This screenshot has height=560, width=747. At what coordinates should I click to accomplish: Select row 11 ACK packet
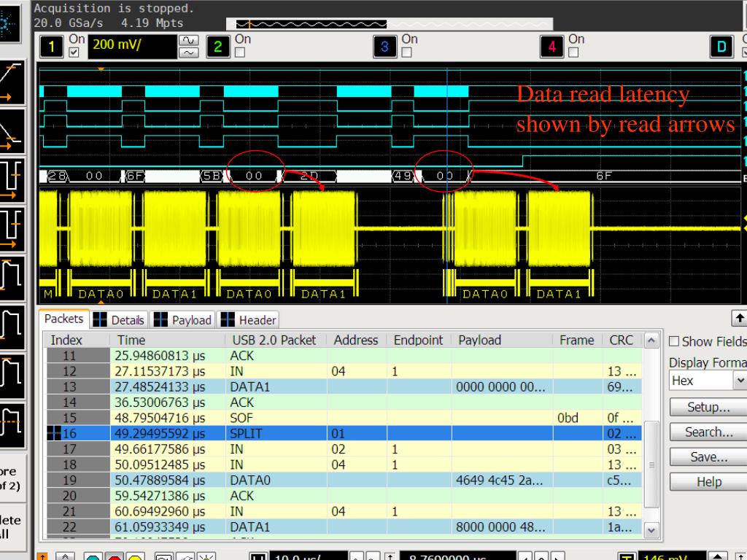tap(344, 356)
